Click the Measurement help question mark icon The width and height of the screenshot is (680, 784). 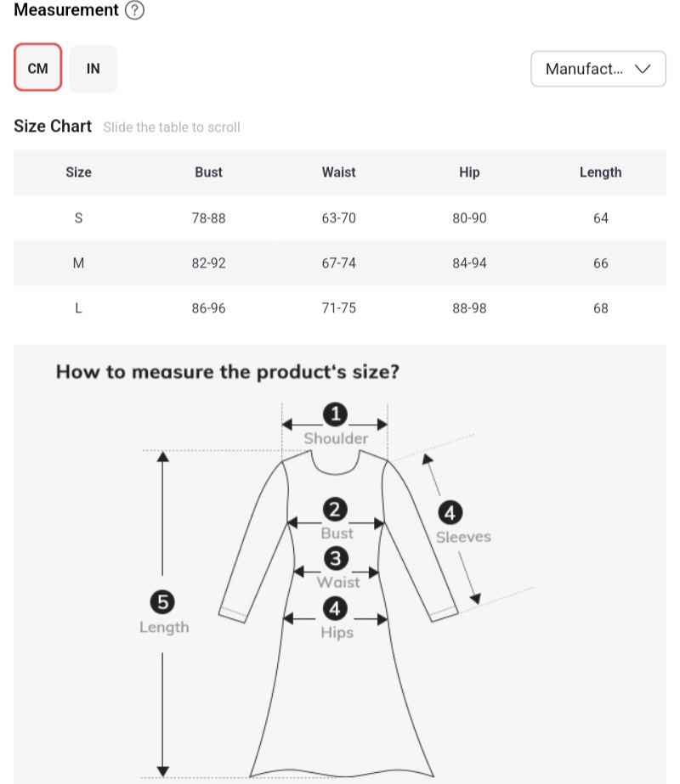point(134,11)
